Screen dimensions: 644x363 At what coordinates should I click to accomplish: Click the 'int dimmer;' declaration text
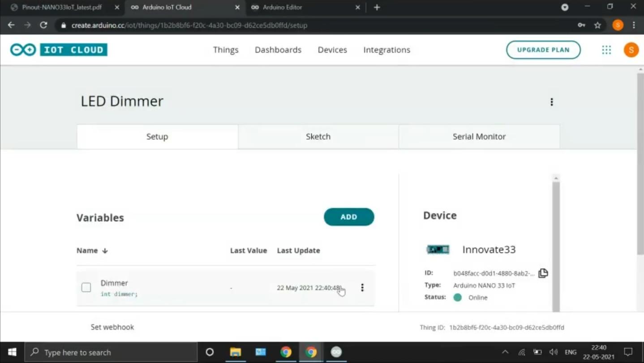[x=119, y=294]
